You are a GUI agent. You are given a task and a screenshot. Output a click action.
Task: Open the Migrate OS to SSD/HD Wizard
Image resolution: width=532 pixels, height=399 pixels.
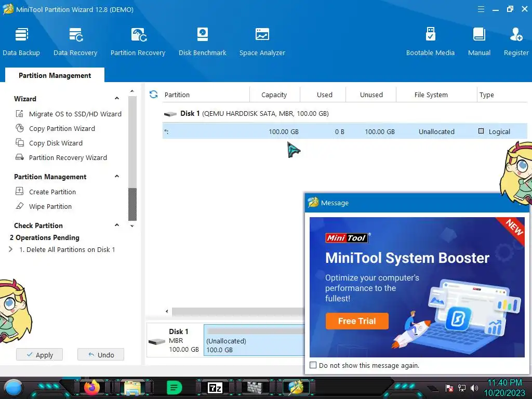pos(75,114)
